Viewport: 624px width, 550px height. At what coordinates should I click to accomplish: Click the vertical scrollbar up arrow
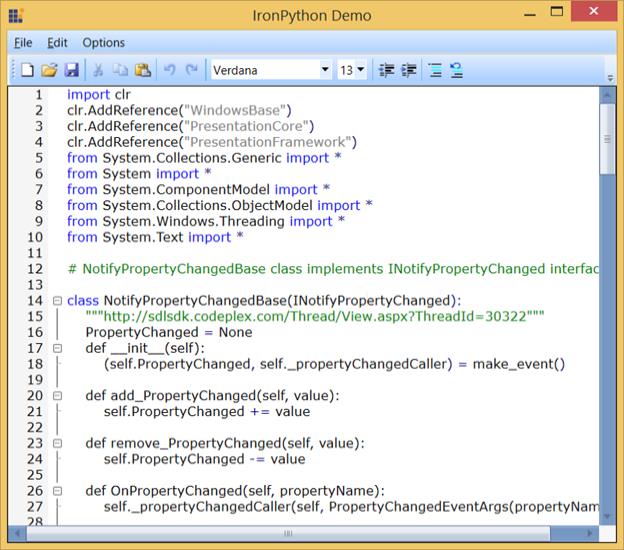[607, 95]
